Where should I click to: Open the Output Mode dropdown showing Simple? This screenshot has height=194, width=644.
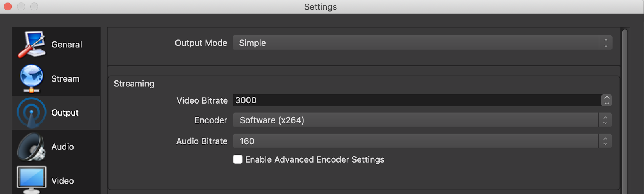[x=422, y=43]
